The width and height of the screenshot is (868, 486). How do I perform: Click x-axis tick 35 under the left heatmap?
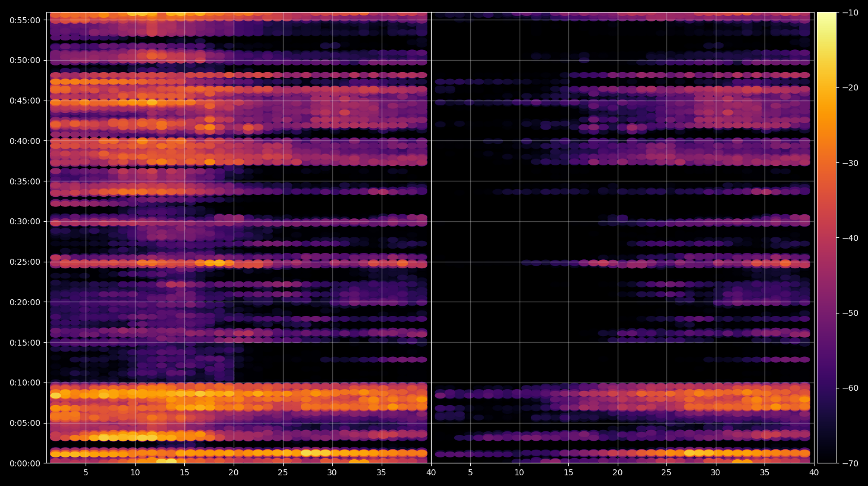pyautogui.click(x=381, y=473)
